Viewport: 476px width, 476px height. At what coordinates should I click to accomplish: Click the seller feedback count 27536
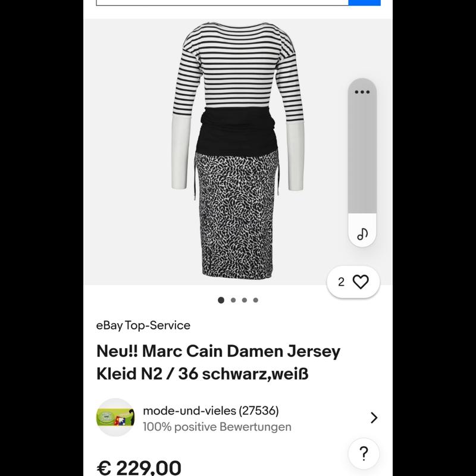pos(258,411)
